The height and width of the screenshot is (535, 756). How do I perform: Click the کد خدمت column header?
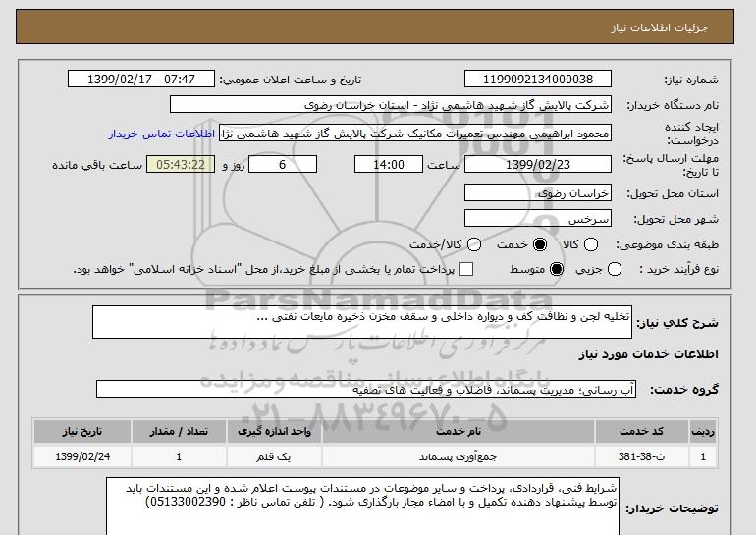641,431
